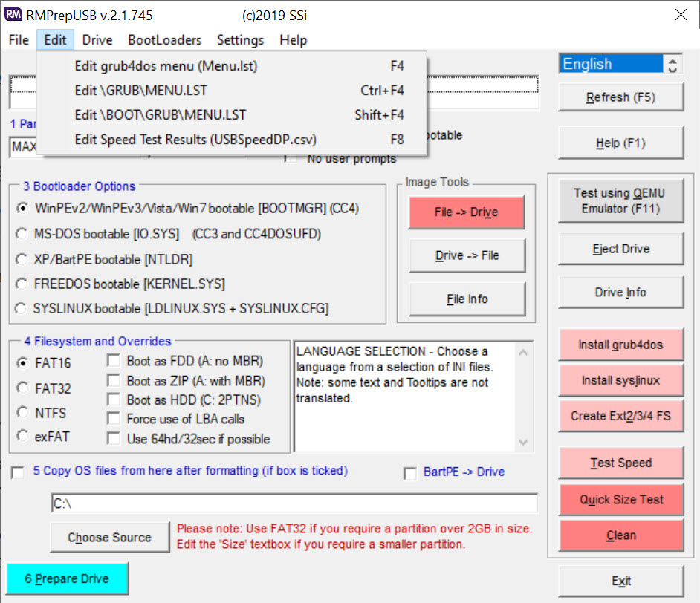Click Install syslinux button
700x603 pixels.
(620, 380)
